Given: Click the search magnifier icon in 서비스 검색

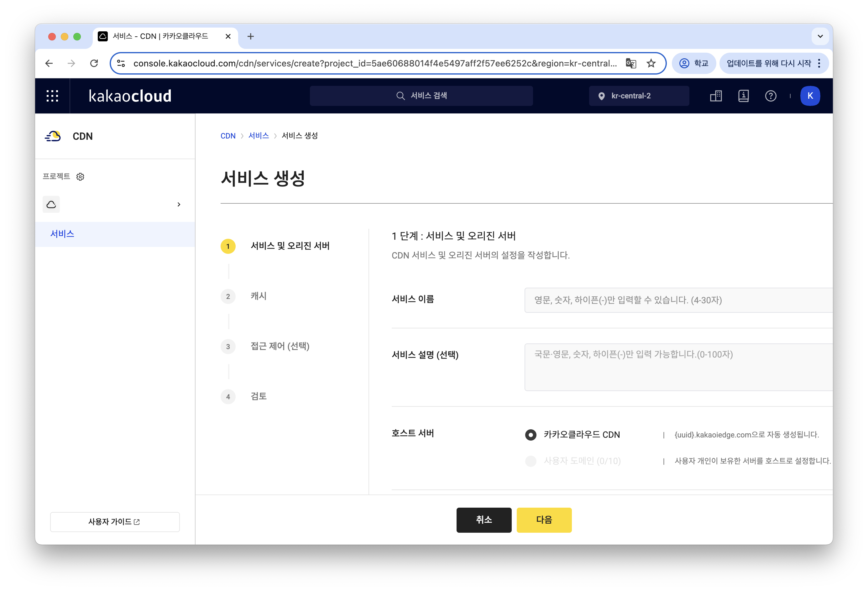Looking at the screenshot, I should coord(400,96).
